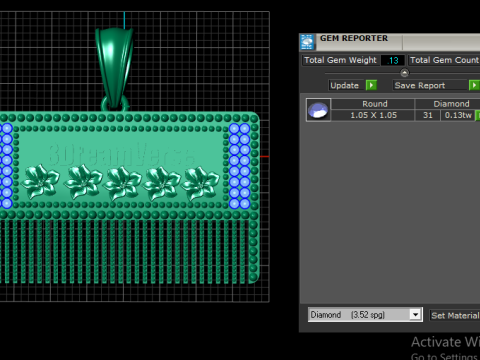The height and width of the screenshot is (360, 480).
Task: Click the Gem Reporter panel icon
Action: (x=307, y=42)
